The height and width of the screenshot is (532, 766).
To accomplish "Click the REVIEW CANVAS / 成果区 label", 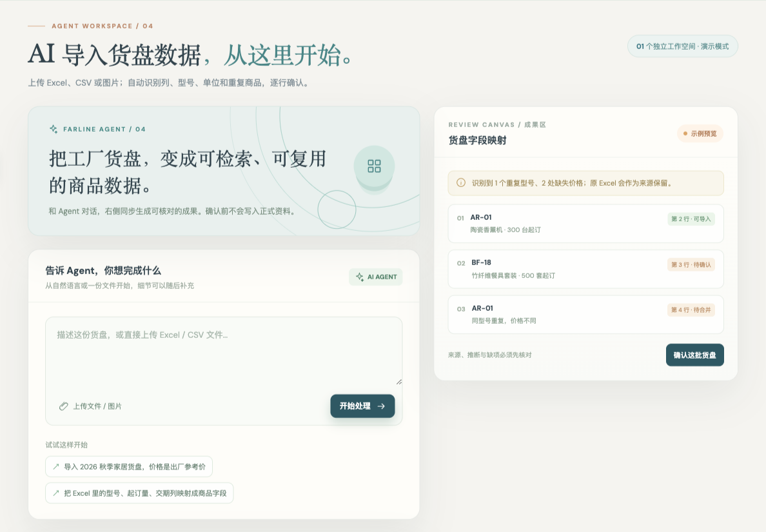I will pyautogui.click(x=497, y=124).
